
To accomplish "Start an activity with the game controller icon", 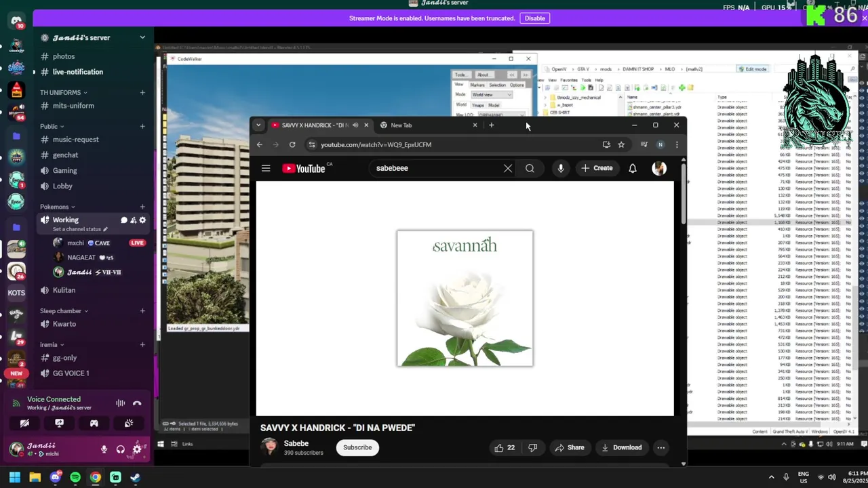I will coord(94,423).
